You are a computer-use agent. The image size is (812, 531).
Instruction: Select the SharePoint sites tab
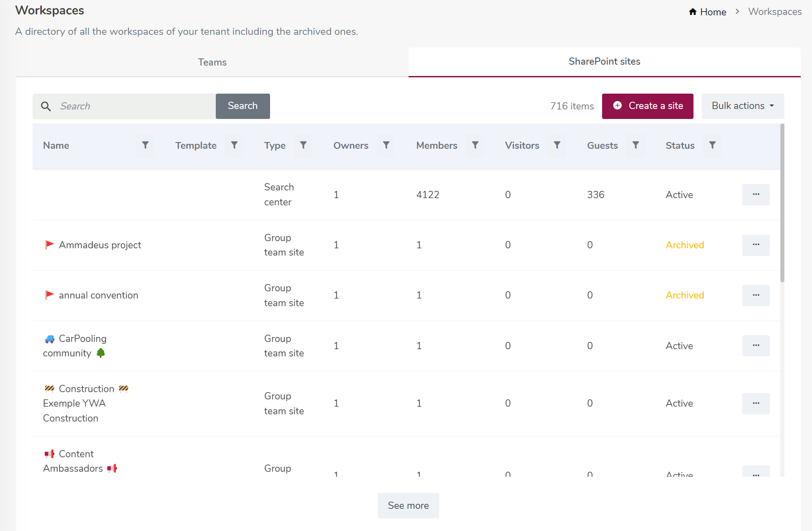604,62
